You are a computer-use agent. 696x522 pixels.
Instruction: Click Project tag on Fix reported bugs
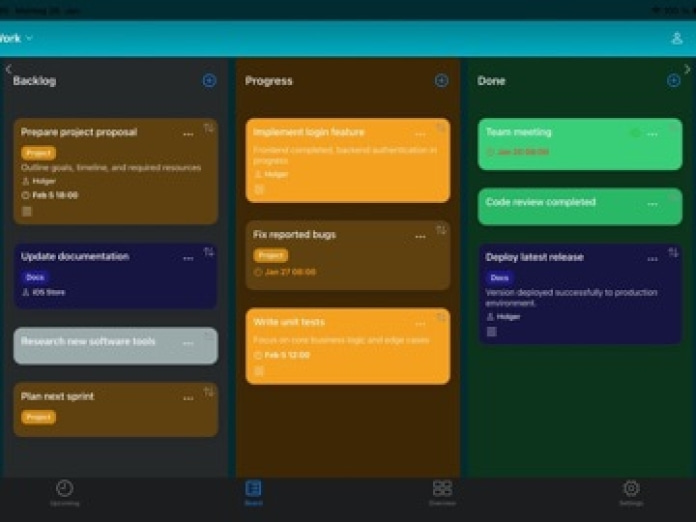click(x=271, y=255)
